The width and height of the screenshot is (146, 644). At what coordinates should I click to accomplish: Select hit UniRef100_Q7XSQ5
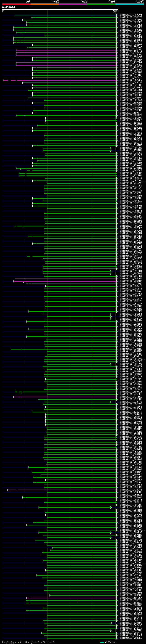point(131,284)
